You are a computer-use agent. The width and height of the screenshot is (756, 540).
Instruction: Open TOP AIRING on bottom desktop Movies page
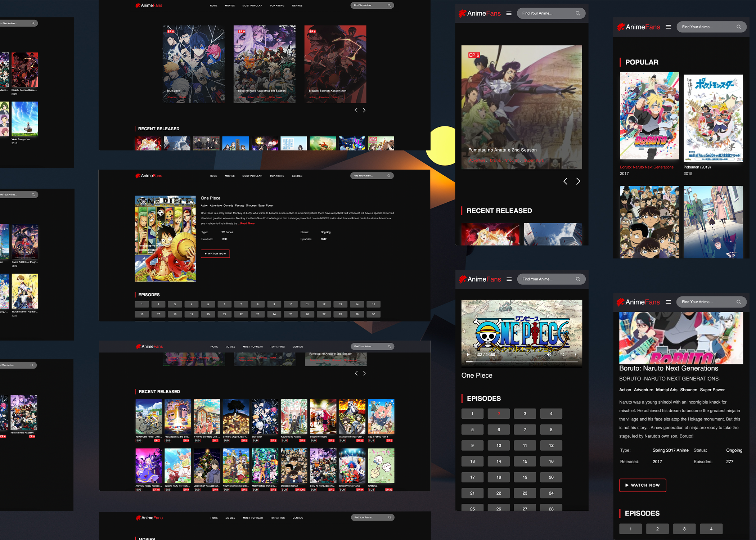[278, 518]
